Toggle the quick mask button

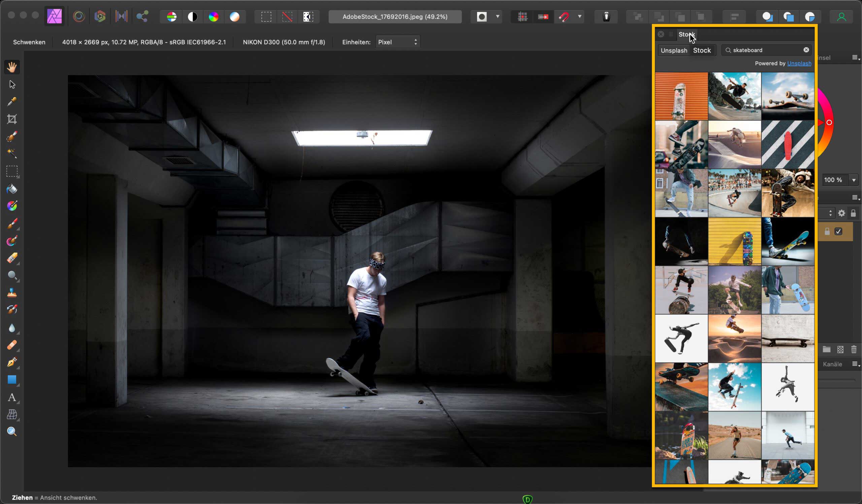482,17
